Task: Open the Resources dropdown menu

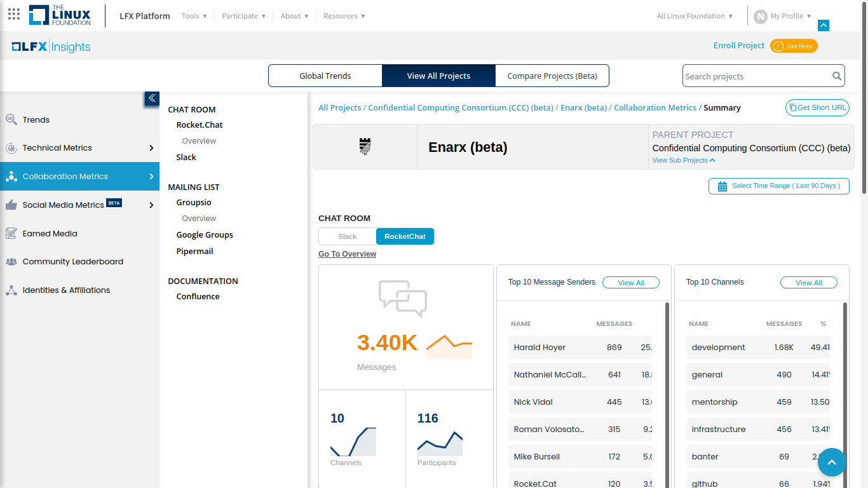Action: (344, 16)
